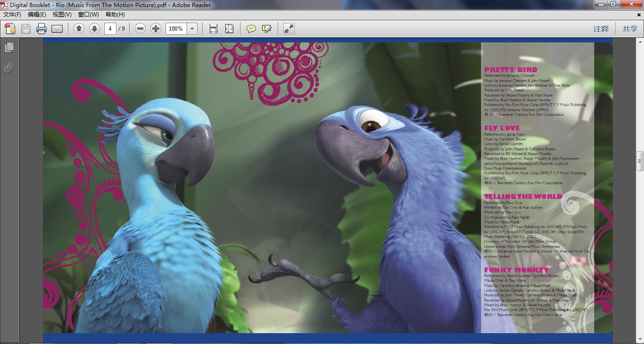Zoom out with the minus button
This screenshot has width=644, height=344.
coord(140,29)
